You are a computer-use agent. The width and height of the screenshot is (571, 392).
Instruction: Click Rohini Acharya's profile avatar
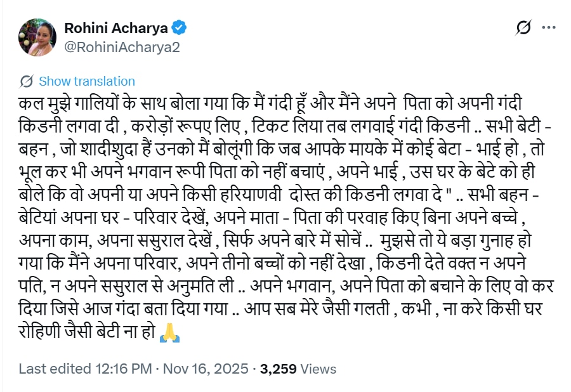coord(37,37)
